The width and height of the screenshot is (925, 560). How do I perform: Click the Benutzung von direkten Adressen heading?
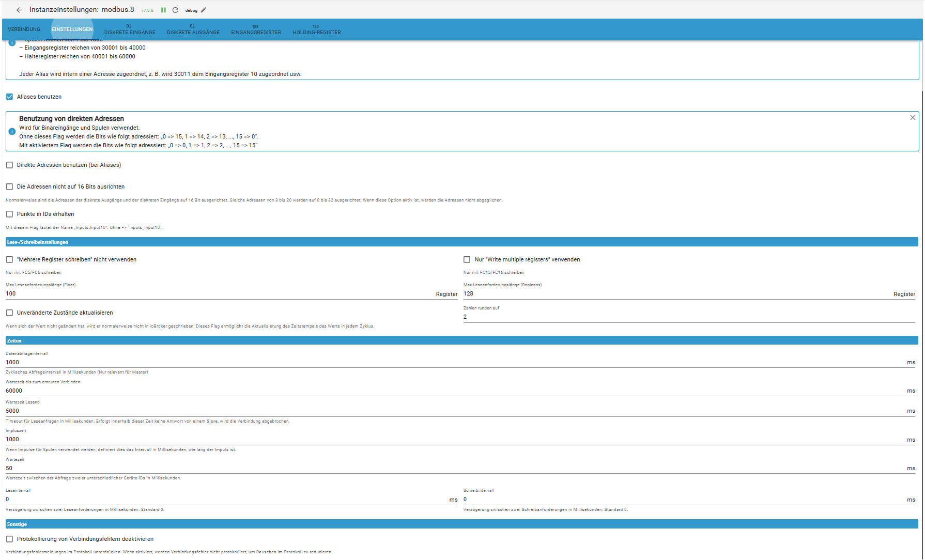click(x=71, y=118)
